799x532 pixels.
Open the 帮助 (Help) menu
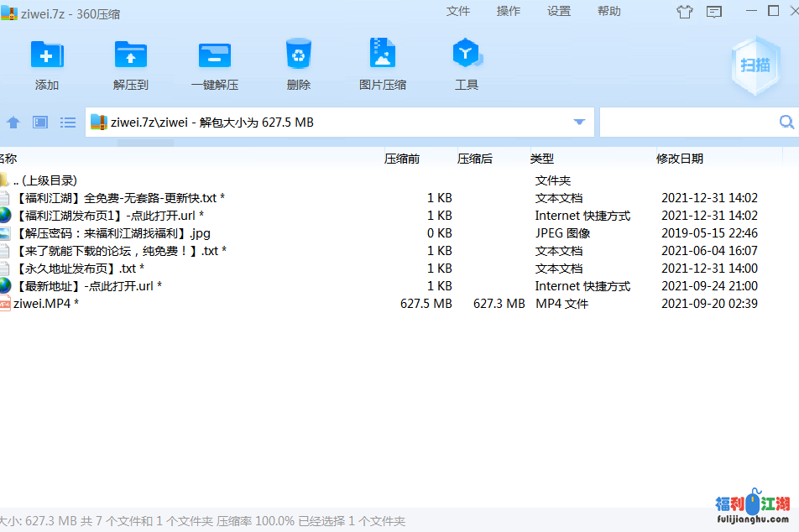[609, 11]
